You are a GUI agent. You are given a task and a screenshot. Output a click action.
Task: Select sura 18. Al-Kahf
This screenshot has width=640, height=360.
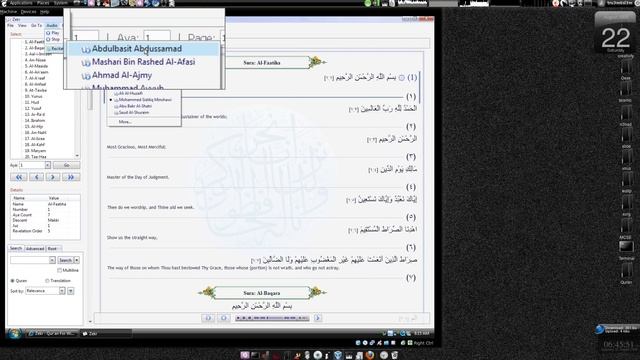(x=35, y=144)
